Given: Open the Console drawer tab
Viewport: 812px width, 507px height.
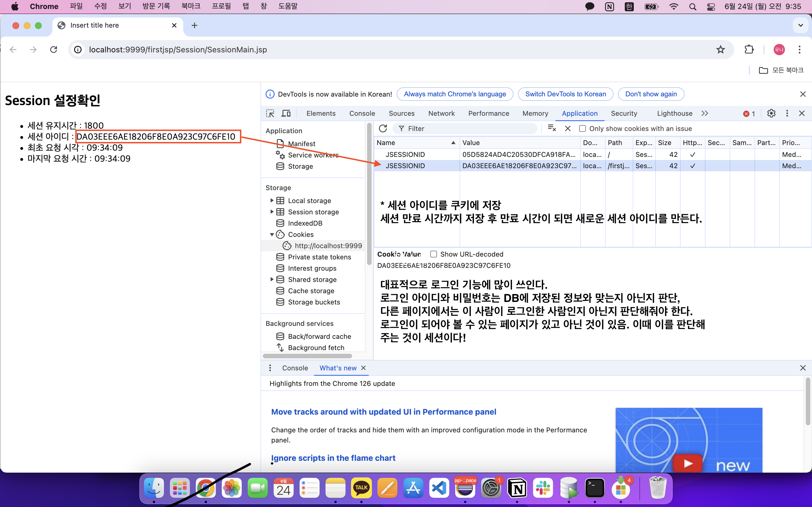Looking at the screenshot, I should pyautogui.click(x=295, y=368).
